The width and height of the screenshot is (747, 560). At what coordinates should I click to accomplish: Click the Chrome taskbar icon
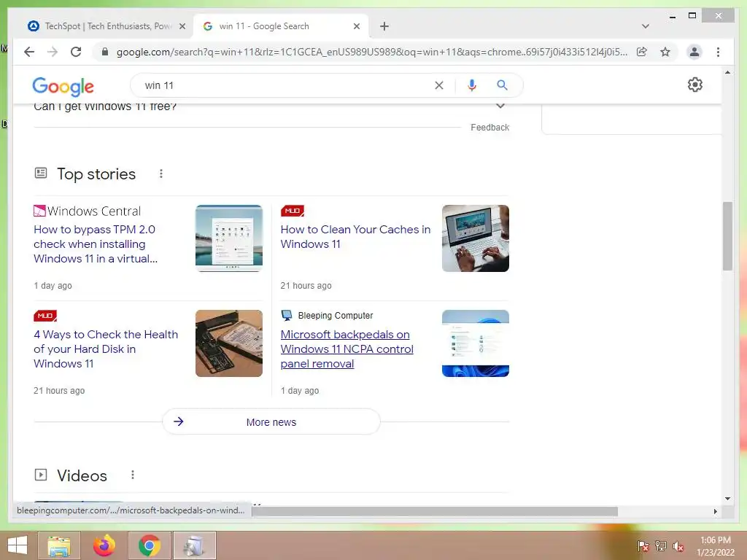pyautogui.click(x=149, y=545)
